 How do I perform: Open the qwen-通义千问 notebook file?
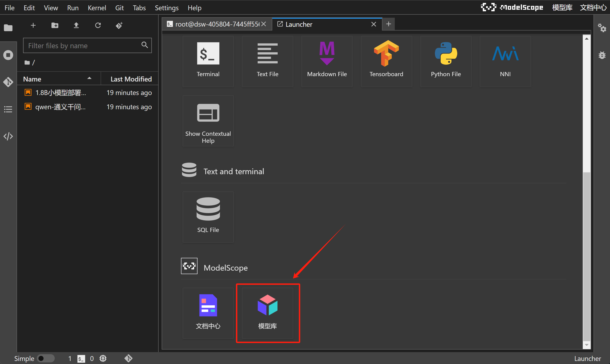click(x=60, y=107)
